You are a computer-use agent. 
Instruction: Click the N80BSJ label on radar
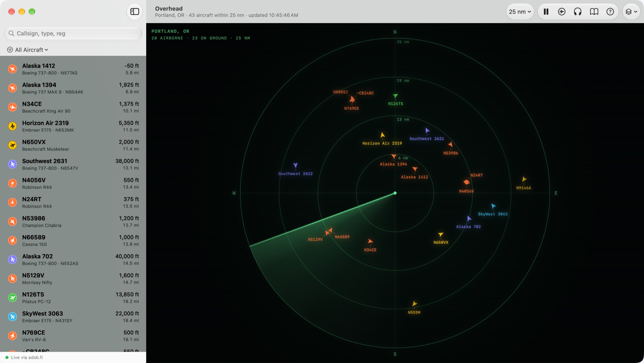coord(340,92)
